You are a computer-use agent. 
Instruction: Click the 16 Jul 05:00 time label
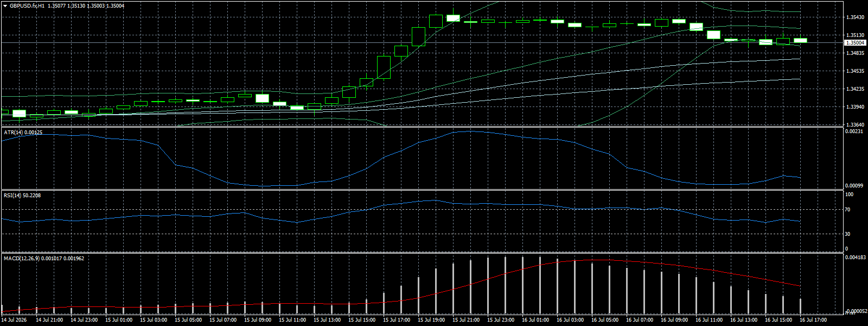604,320
